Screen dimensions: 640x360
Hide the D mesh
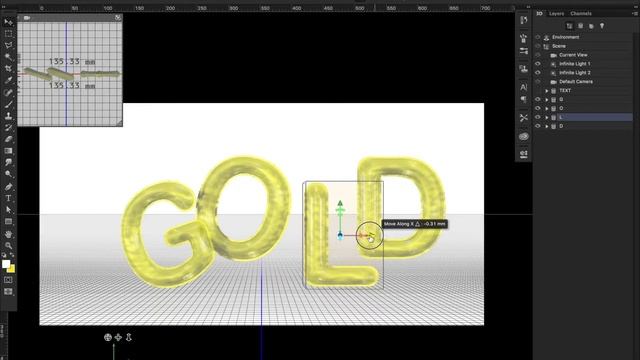[x=538, y=126]
